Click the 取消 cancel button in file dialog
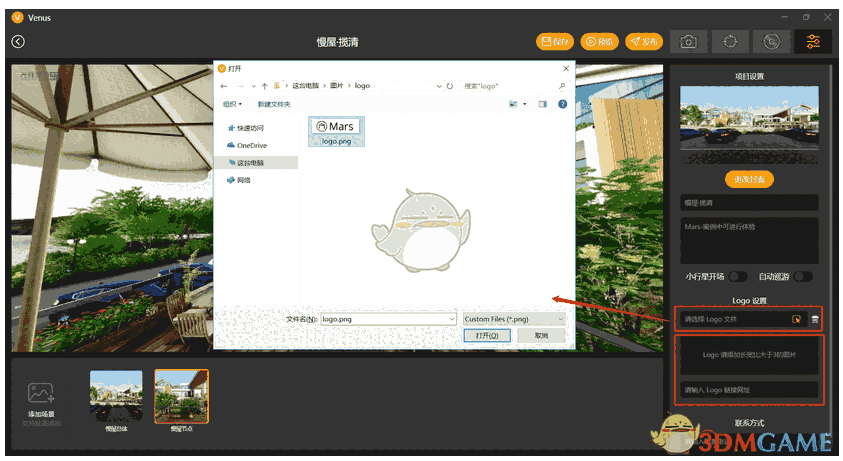 pyautogui.click(x=541, y=335)
